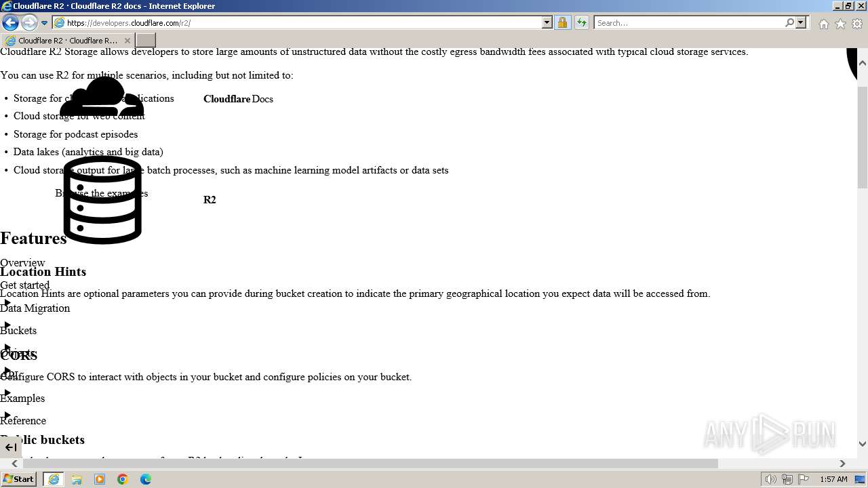Open the Data Migration sidebar entry
868x488 pixels.
point(35,308)
